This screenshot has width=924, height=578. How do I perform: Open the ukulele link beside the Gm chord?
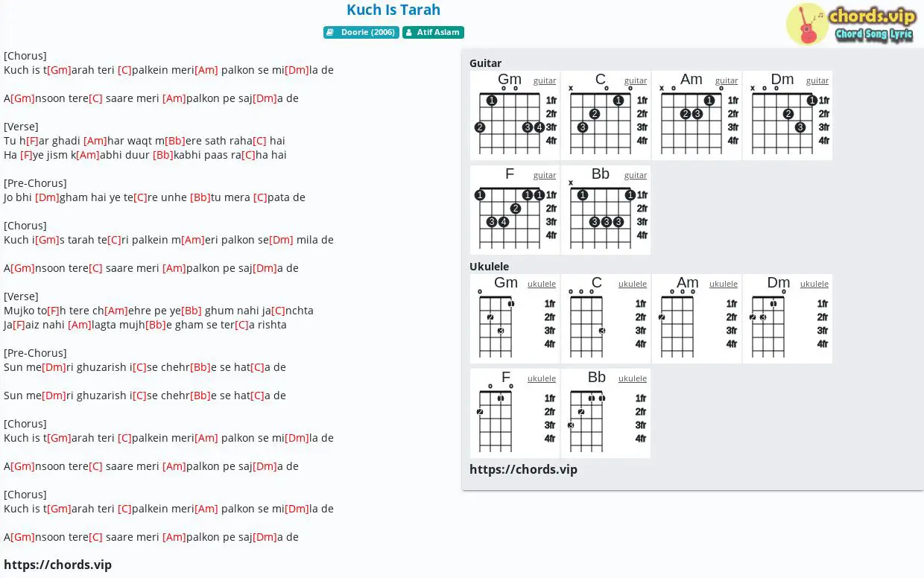click(x=542, y=284)
